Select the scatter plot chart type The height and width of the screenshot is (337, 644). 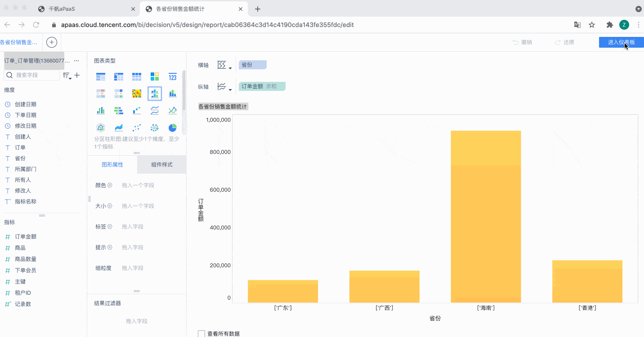(137, 128)
